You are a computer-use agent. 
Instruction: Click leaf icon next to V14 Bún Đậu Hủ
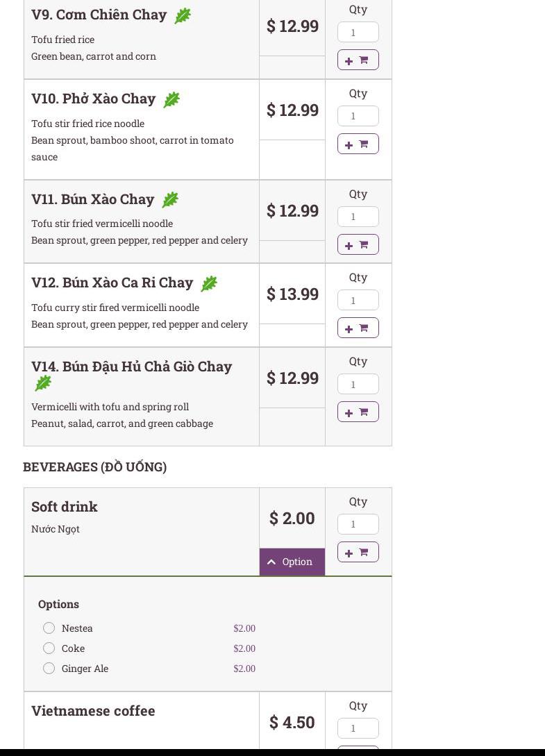(43, 383)
